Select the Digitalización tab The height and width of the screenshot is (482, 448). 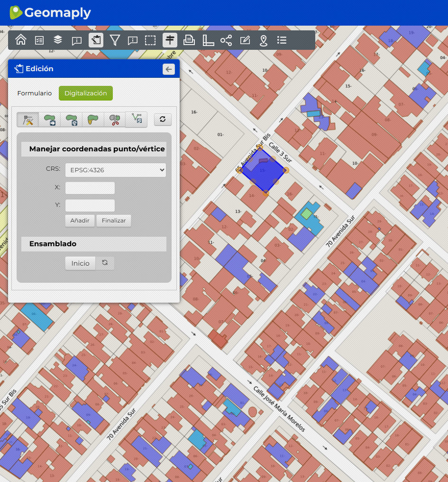[x=86, y=93]
